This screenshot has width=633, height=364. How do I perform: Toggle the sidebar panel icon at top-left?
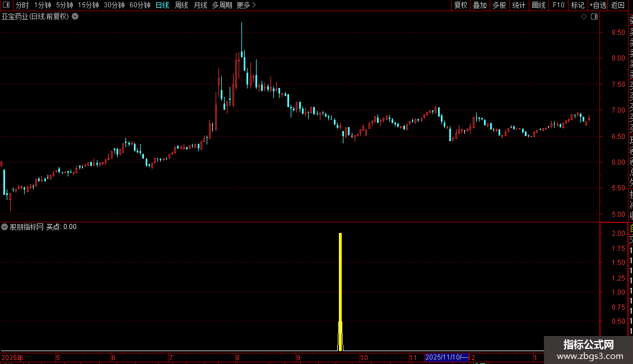click(x=6, y=5)
